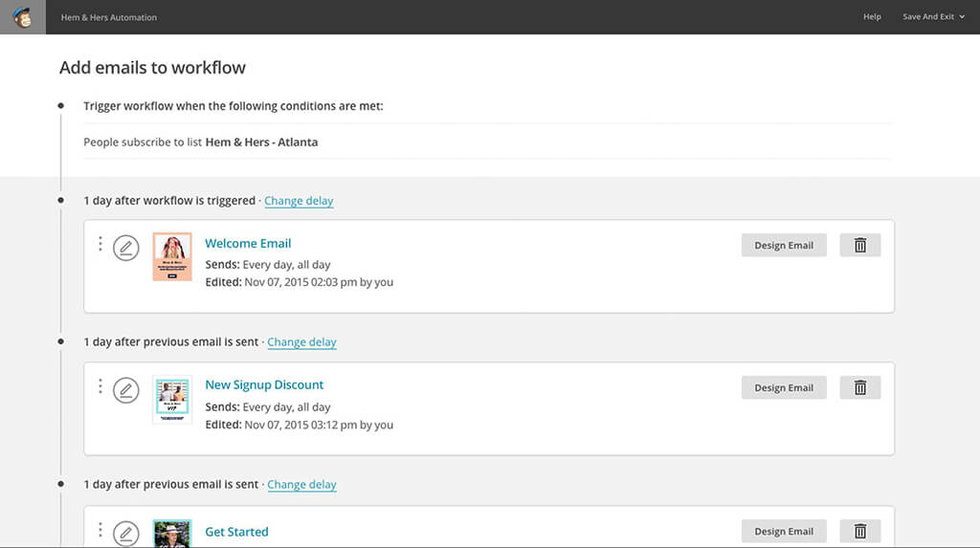The height and width of the screenshot is (548, 980).
Task: Change delay after workflow is triggered
Action: pyautogui.click(x=299, y=201)
